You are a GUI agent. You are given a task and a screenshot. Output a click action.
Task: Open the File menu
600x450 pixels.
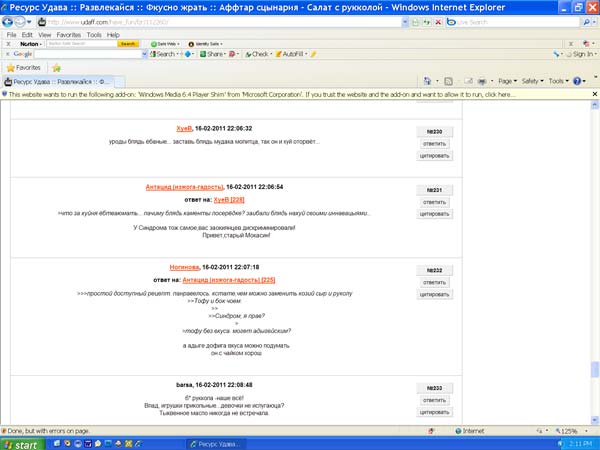click(x=11, y=35)
